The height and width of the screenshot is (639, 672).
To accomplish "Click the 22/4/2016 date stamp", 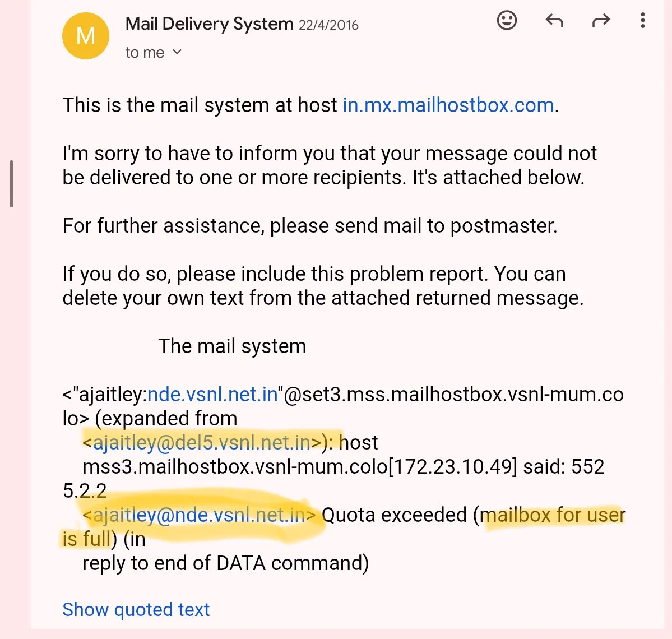I will (328, 25).
